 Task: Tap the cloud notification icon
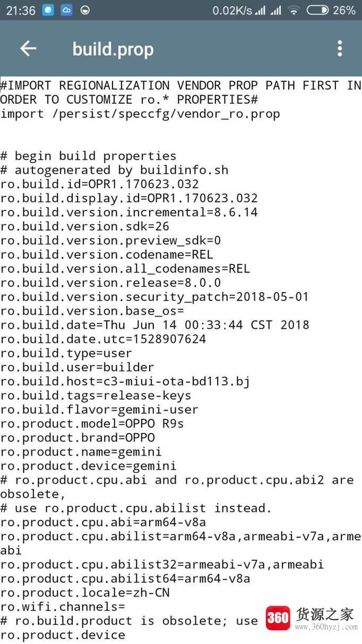pyautogui.click(x=66, y=10)
